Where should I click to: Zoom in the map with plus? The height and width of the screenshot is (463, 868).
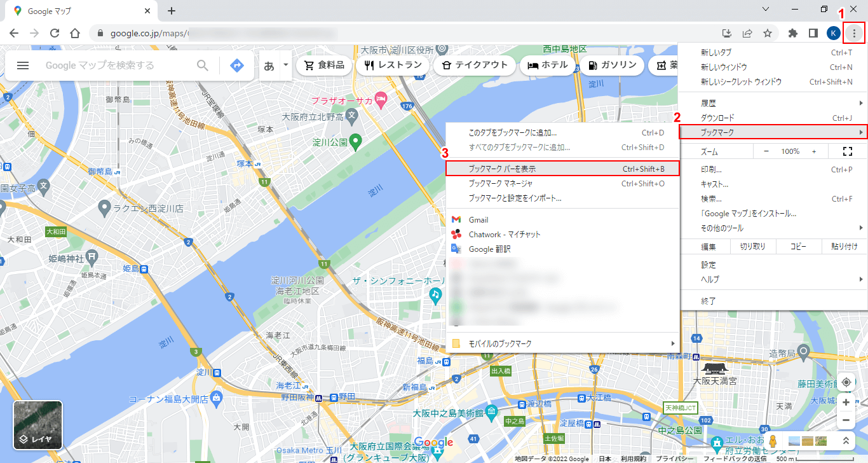[846, 403]
